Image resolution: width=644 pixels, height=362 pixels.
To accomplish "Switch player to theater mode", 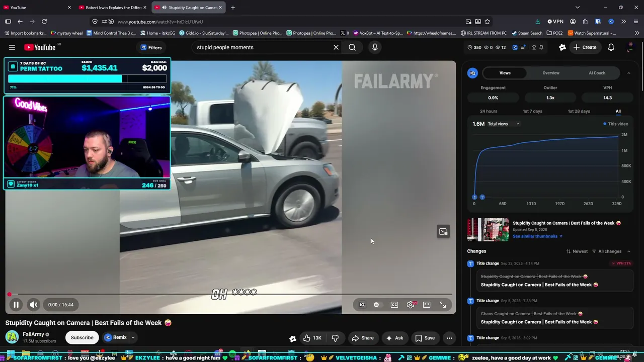I will pyautogui.click(x=427, y=305).
